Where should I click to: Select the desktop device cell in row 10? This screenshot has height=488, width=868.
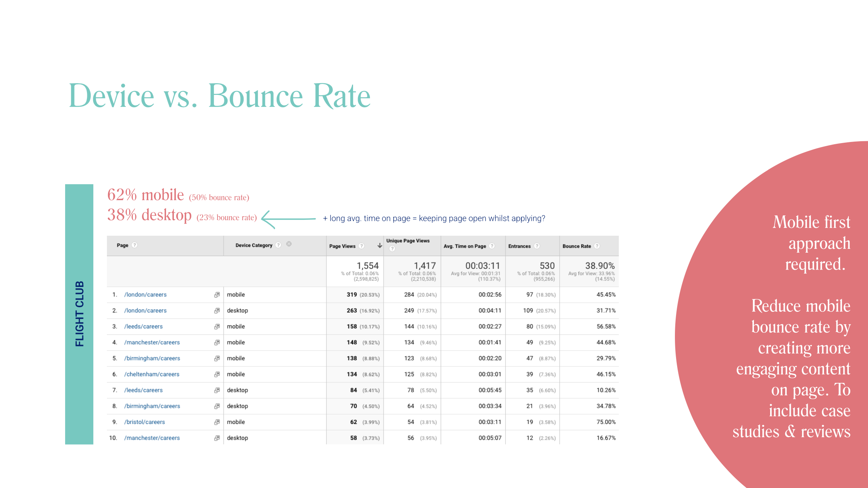tap(238, 438)
